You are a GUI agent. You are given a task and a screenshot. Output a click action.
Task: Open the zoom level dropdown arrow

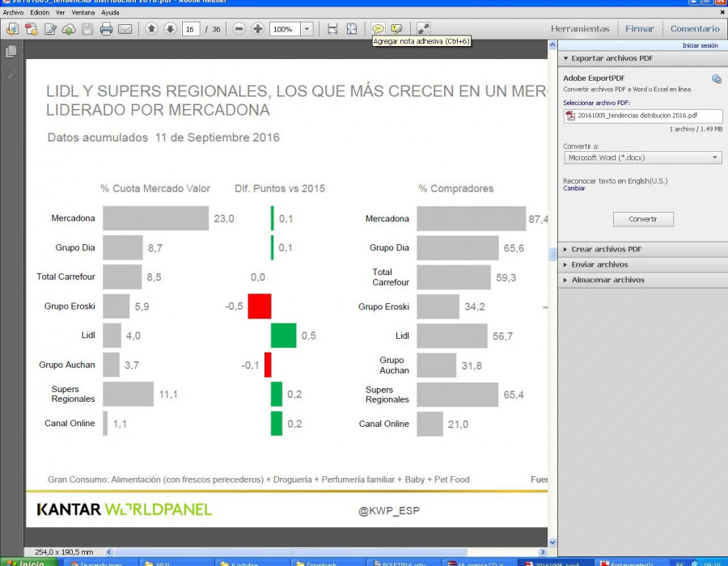307,29
